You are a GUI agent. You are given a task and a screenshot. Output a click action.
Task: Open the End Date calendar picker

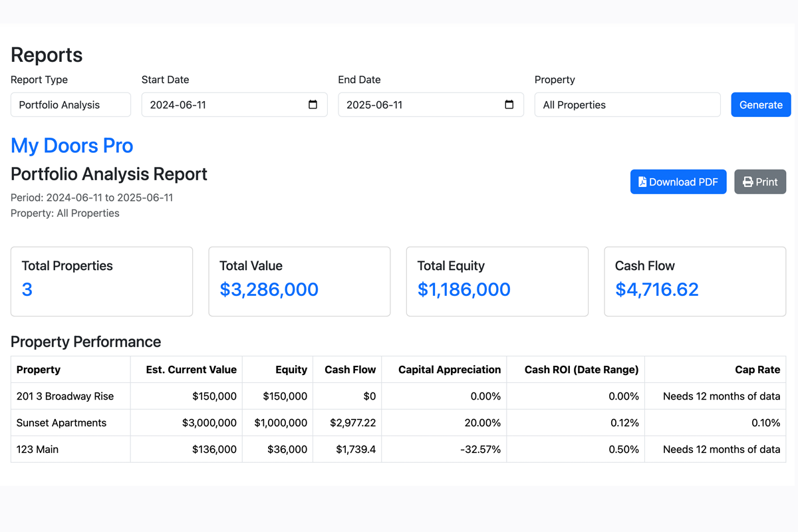[x=509, y=104]
